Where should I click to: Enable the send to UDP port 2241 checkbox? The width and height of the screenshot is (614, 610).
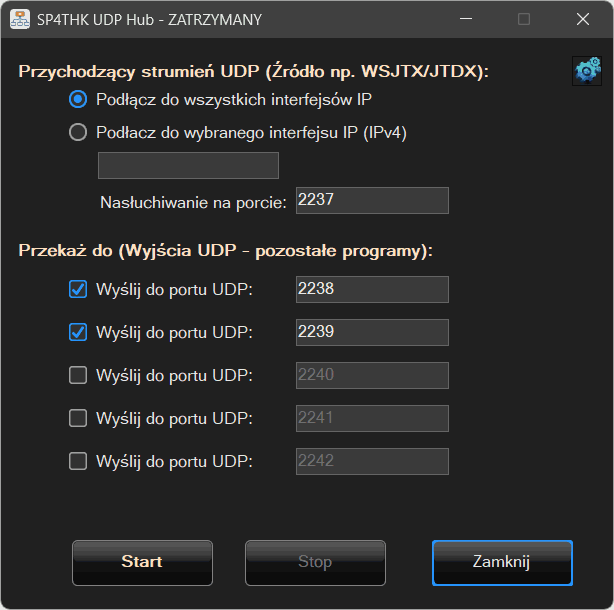tap(78, 418)
